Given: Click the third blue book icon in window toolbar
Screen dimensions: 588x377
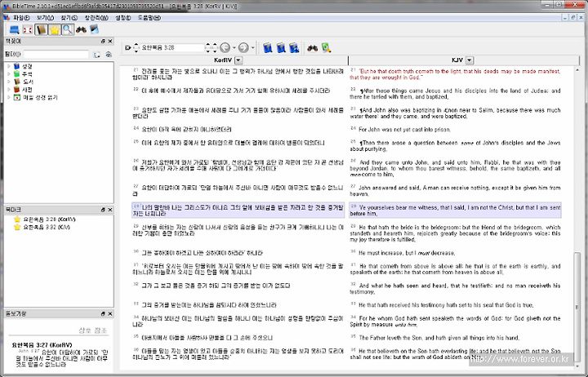Looking at the screenshot, I should click(x=294, y=47).
